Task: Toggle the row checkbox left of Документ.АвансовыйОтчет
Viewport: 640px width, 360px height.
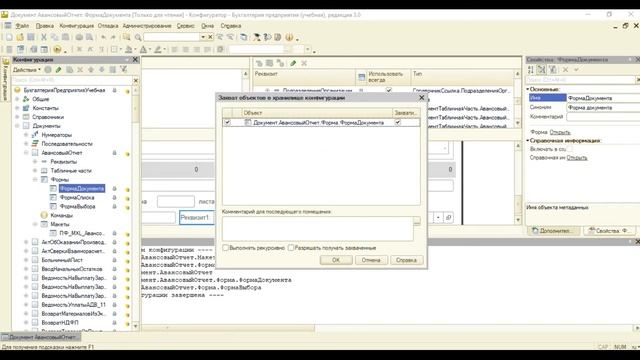Action: click(227, 122)
